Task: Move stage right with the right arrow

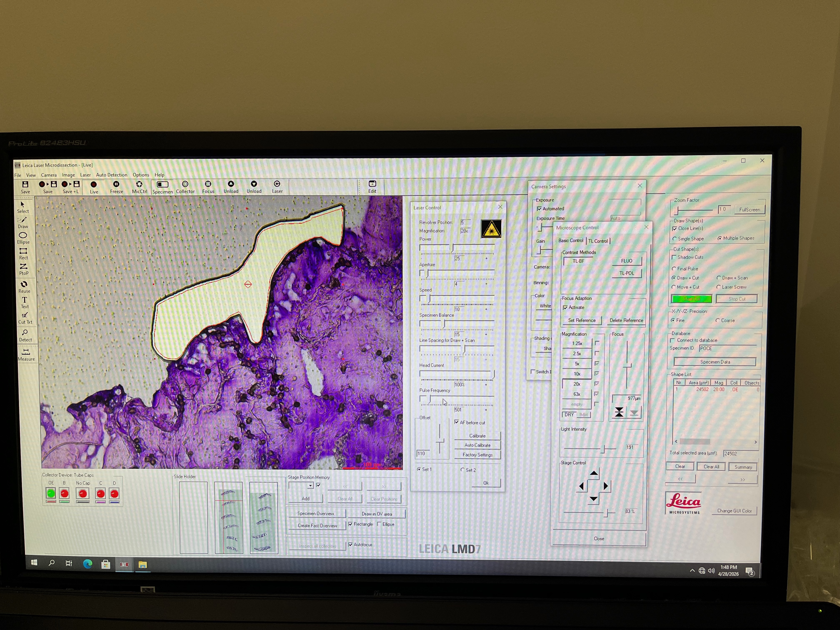Action: (606, 486)
